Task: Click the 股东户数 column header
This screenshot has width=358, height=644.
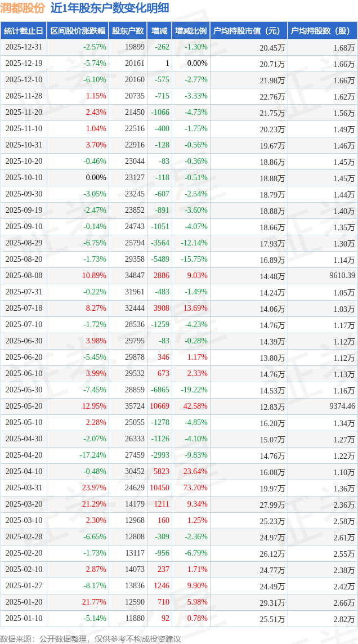Action: 128,31
